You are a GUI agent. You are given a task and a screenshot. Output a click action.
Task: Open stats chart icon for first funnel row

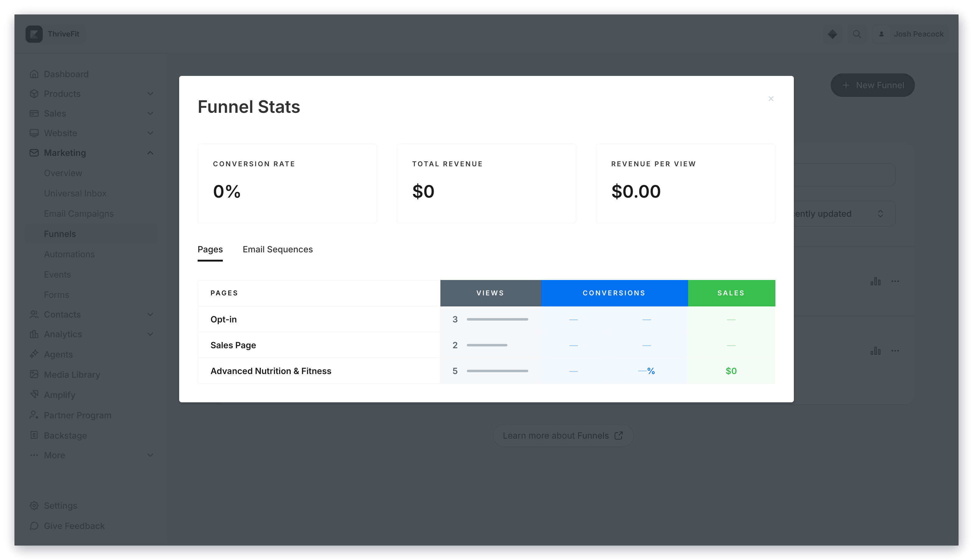coord(875,281)
